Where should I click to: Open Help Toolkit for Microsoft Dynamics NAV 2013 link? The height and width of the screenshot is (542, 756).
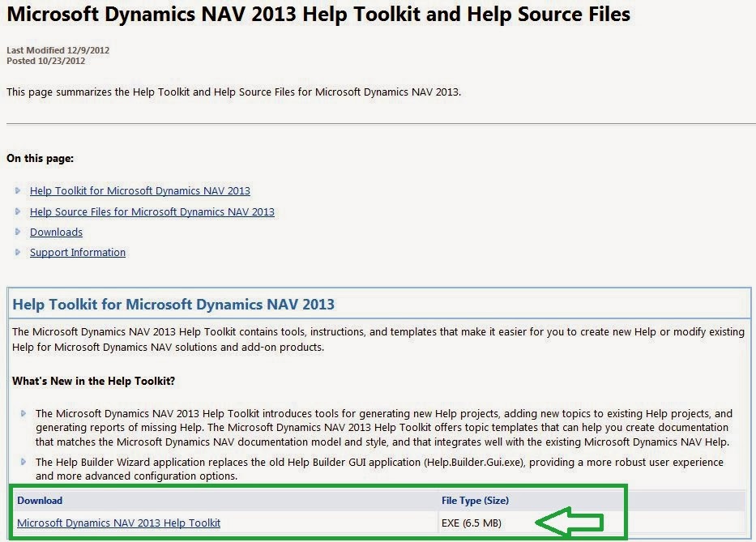point(140,191)
